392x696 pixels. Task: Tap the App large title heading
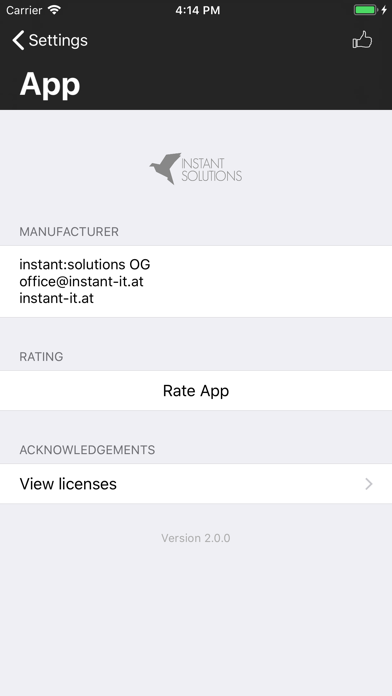50,84
